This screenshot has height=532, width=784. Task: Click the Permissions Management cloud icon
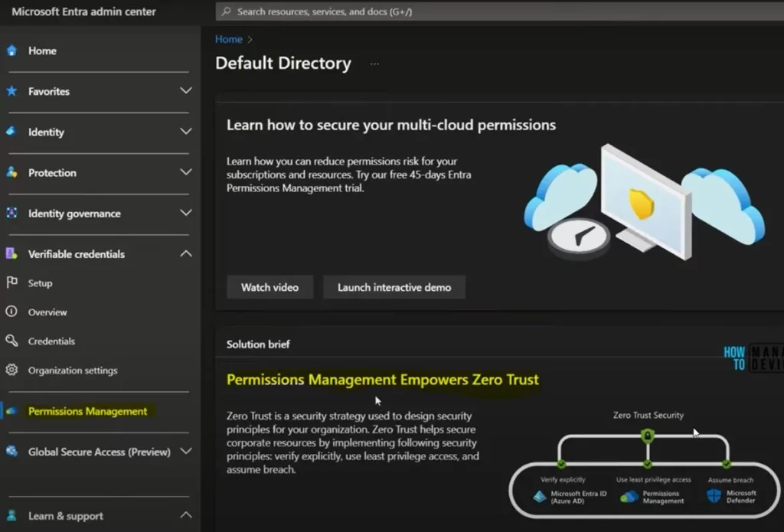(x=11, y=411)
